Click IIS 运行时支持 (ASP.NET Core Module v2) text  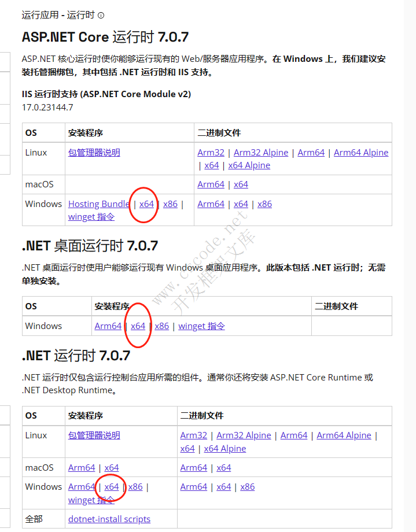click(x=106, y=94)
